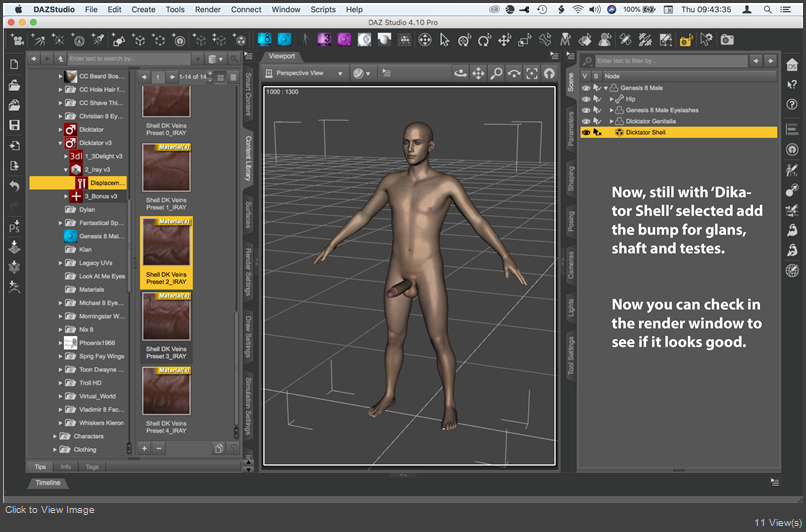Switch to the Surfaces pane tab

[x=248, y=215]
